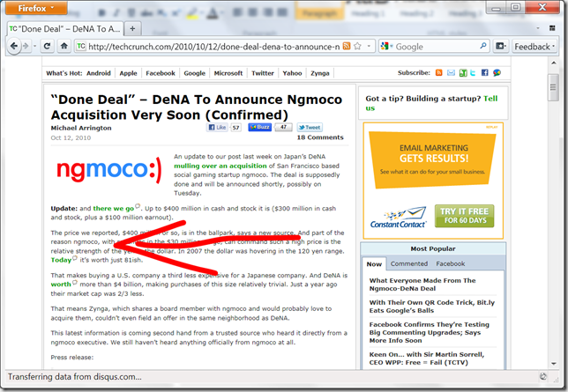568x392 pixels.
Task: Click the article headline Done Deal title
Action: click(x=197, y=107)
